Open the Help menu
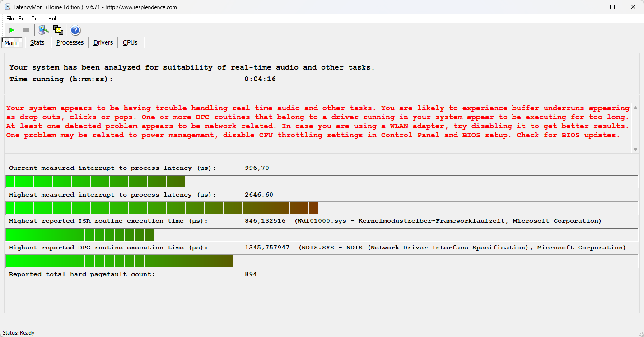The height and width of the screenshot is (337, 644). pyautogui.click(x=53, y=19)
